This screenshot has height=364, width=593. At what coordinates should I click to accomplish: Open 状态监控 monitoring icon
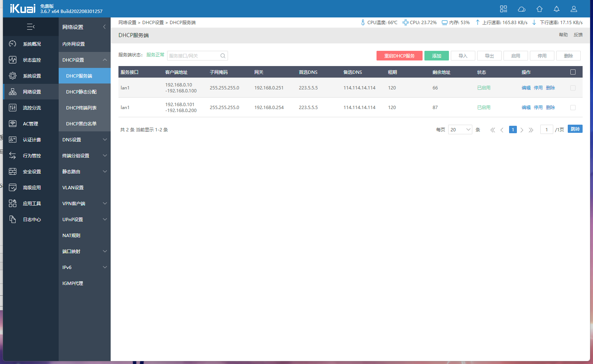click(x=13, y=60)
